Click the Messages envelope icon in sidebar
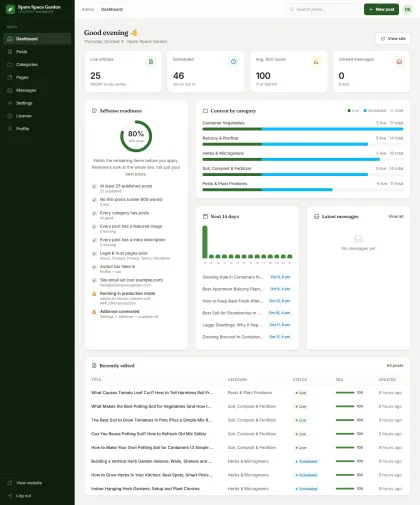The width and height of the screenshot is (420, 505). pos(10,90)
